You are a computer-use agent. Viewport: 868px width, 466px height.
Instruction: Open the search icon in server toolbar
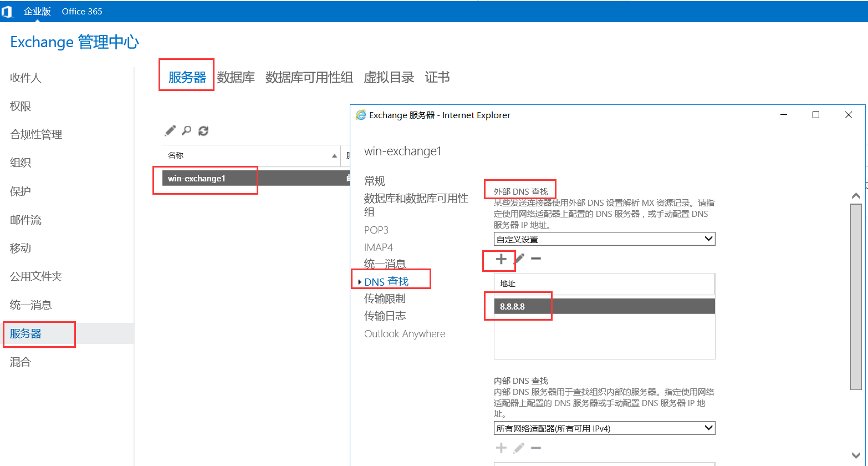[x=186, y=130]
